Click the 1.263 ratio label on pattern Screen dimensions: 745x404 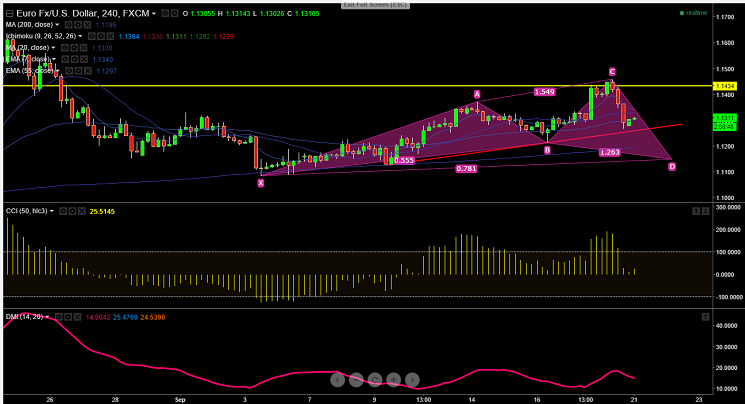click(610, 153)
